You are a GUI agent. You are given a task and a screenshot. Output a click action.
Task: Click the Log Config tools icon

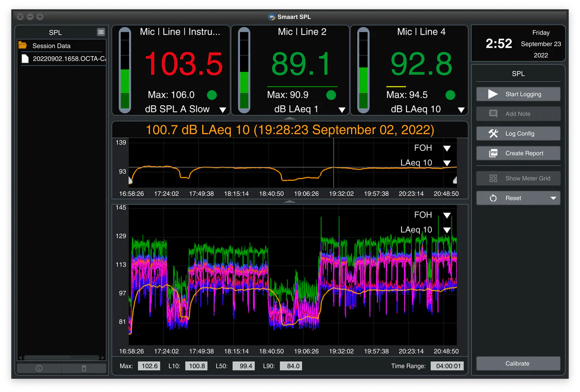click(493, 134)
